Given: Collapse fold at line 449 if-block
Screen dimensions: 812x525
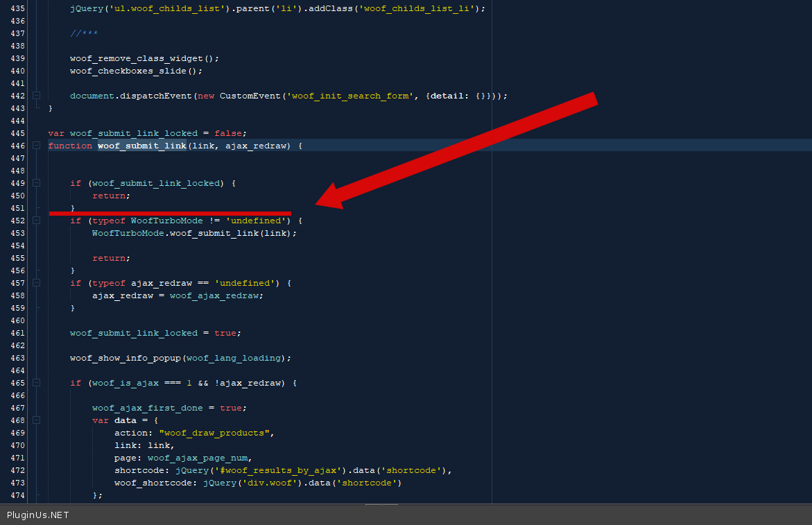Looking at the screenshot, I should point(36,183).
